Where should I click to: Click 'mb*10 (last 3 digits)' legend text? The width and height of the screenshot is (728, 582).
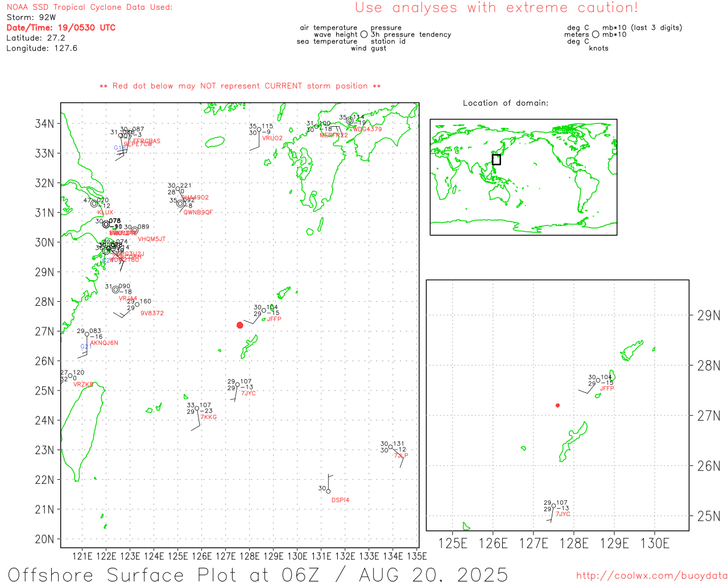click(x=642, y=28)
